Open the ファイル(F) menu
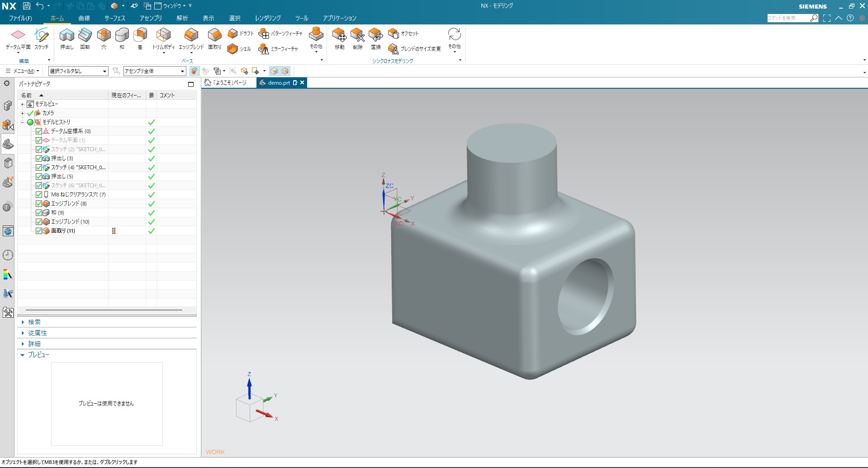This screenshot has height=468, width=868. (x=20, y=18)
